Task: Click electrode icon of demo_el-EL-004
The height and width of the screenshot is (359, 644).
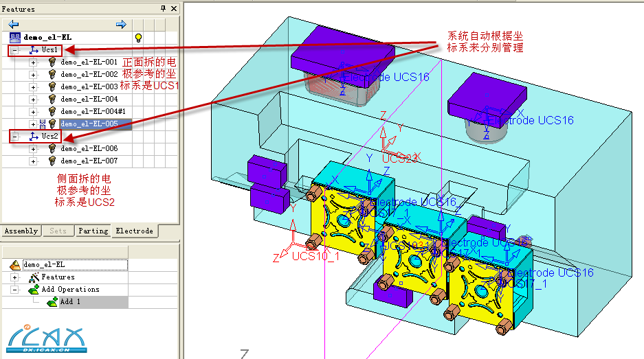Action: click(52, 100)
